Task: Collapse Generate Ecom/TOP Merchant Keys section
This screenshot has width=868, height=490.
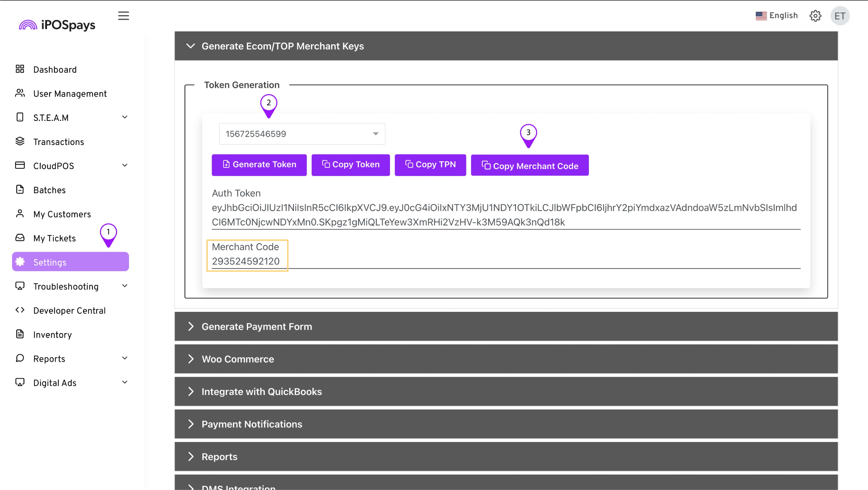Action: tap(506, 46)
